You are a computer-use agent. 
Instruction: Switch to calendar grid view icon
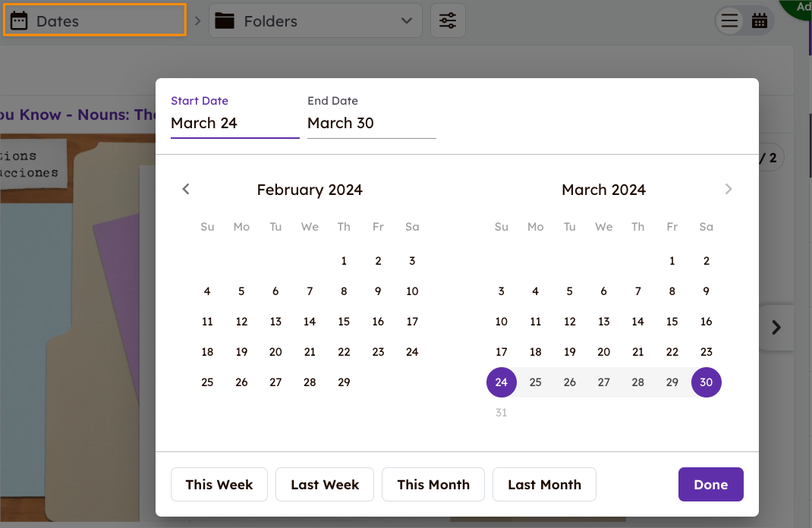760,20
